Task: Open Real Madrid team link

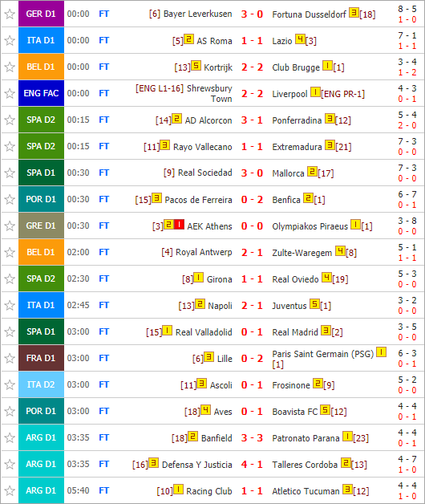Action: [295, 332]
